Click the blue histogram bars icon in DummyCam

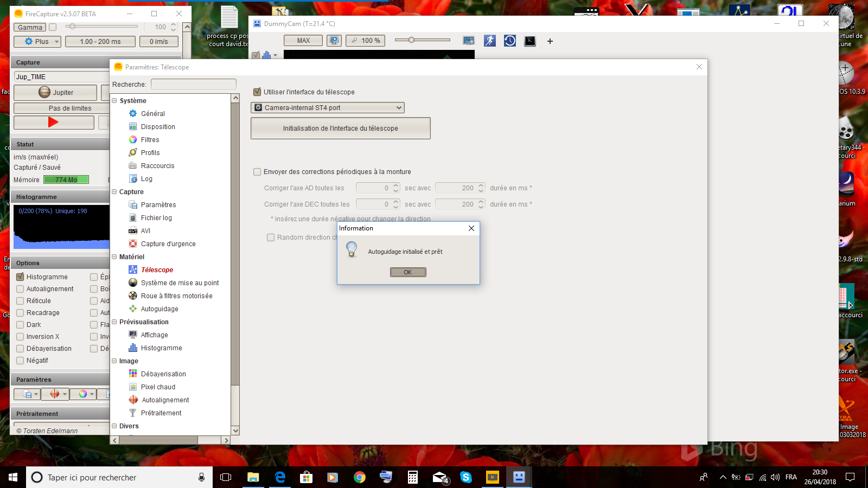point(266,55)
